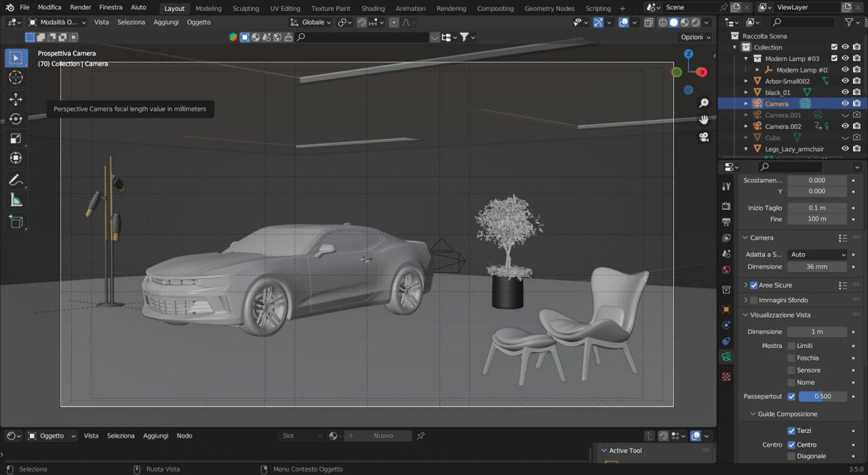
Task: Select the Move tool in toolbar
Action: (16, 99)
